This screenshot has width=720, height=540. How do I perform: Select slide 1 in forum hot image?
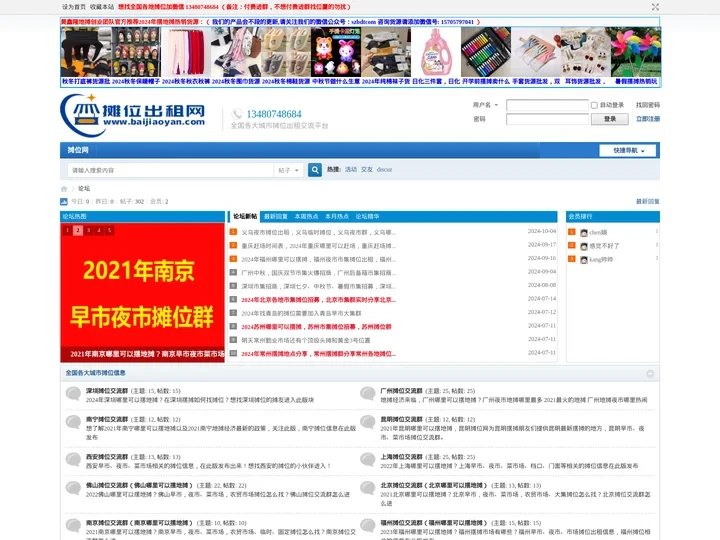[x=67, y=231]
